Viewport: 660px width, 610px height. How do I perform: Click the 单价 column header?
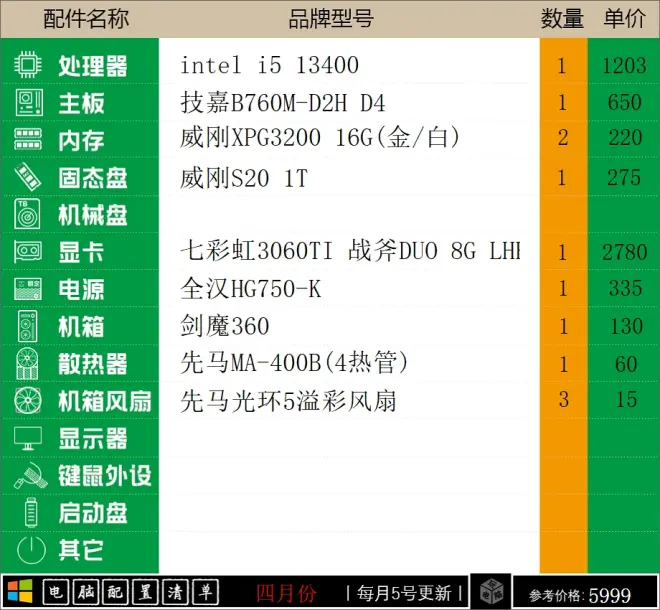click(x=625, y=19)
